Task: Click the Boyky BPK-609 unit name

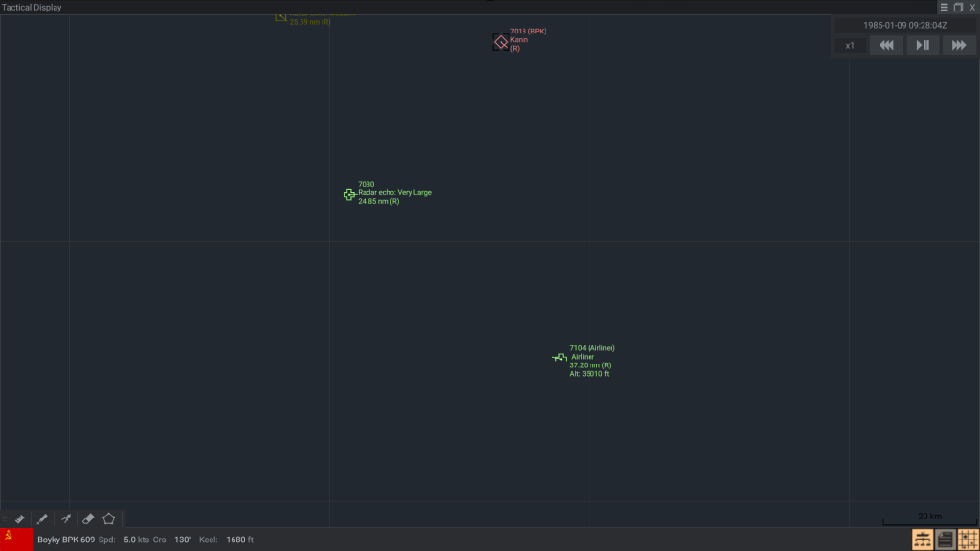Action: coord(66,540)
